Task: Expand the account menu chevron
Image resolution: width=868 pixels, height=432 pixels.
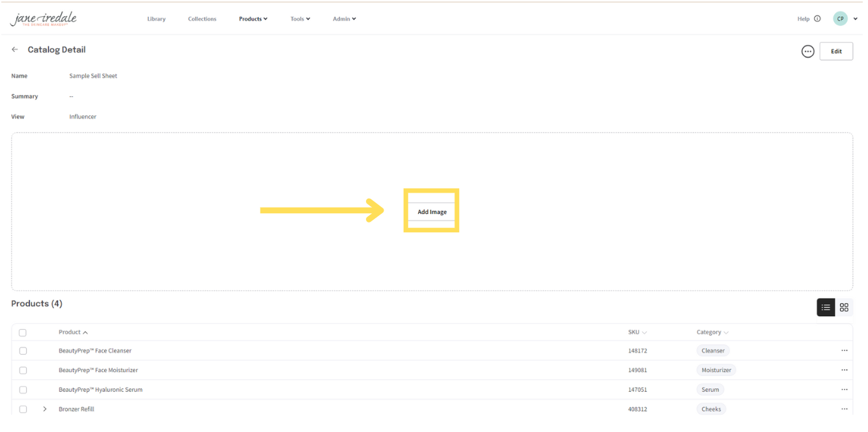Action: (856, 19)
